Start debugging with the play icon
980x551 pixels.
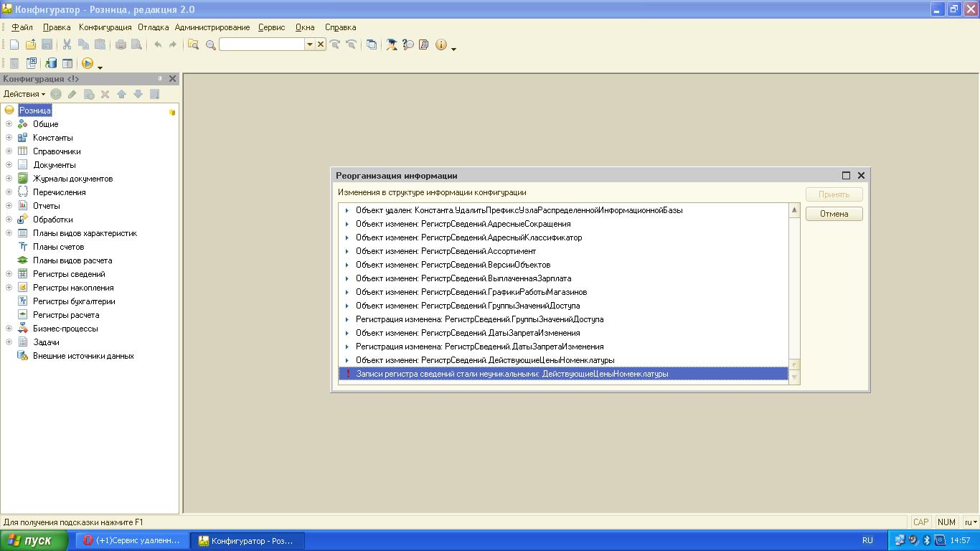88,63
